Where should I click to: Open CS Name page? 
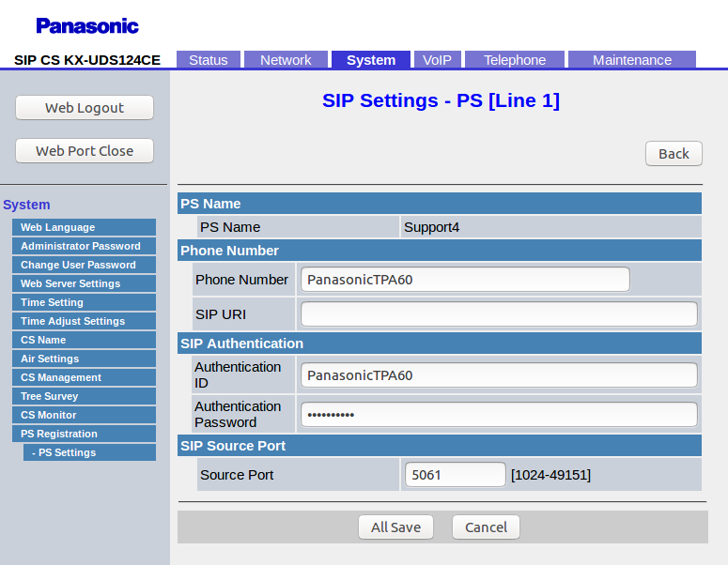[84, 340]
